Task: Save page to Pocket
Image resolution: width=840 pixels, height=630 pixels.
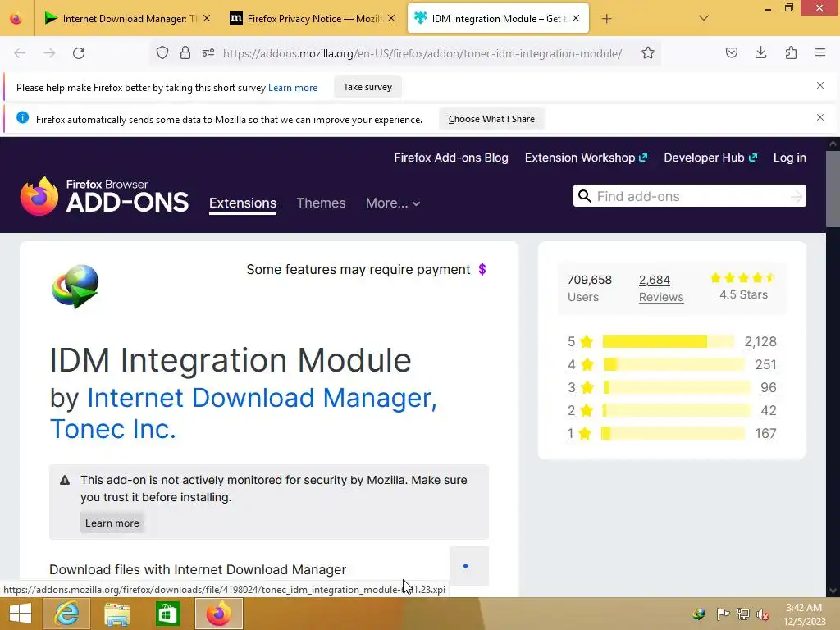Action: point(731,52)
